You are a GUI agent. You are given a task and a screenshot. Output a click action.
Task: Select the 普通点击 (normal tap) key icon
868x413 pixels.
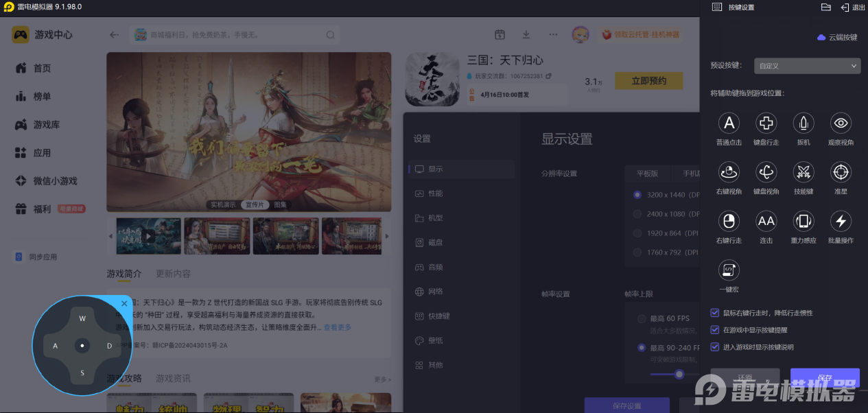(x=729, y=123)
